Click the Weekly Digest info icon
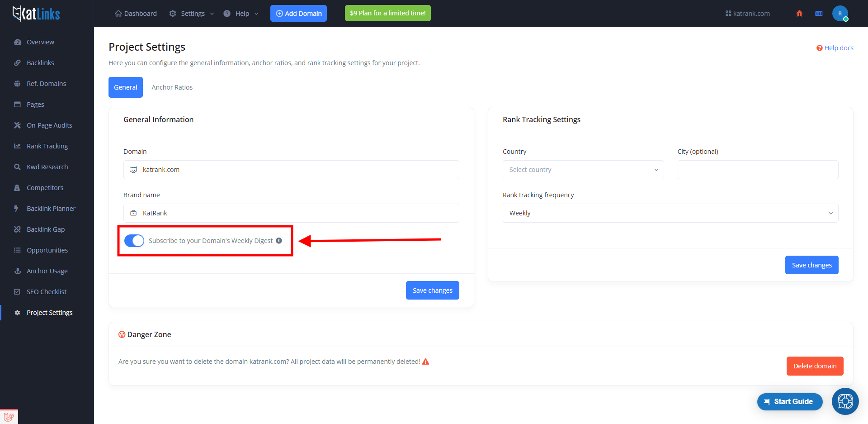The image size is (868, 424). tap(279, 241)
